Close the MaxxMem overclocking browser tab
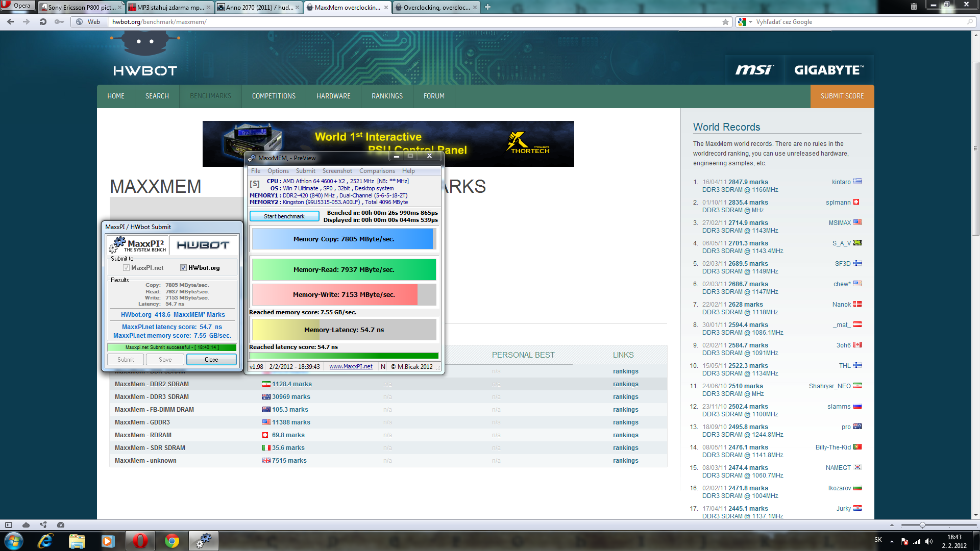Screen dimensions: 980x551 [x=386, y=7]
